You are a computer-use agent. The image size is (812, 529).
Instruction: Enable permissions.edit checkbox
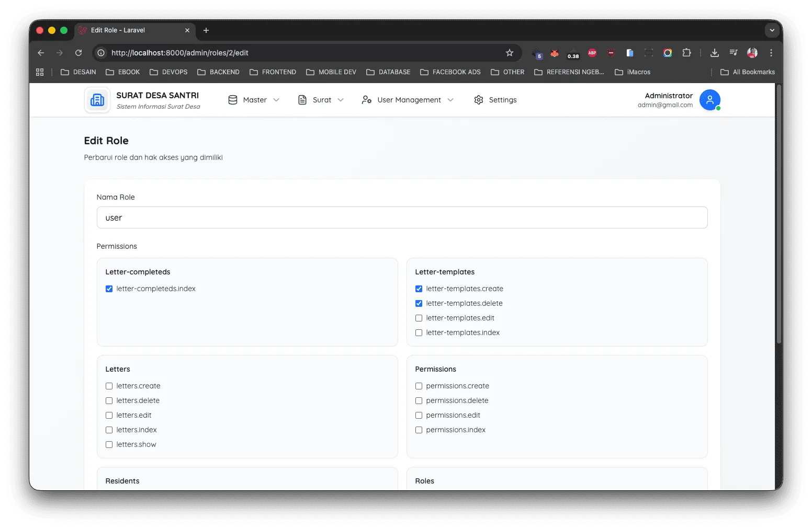click(419, 415)
